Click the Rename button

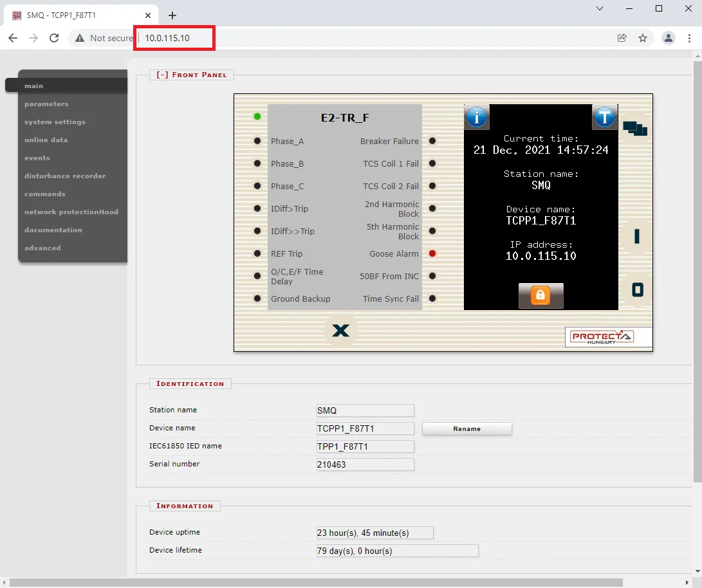[x=467, y=428]
